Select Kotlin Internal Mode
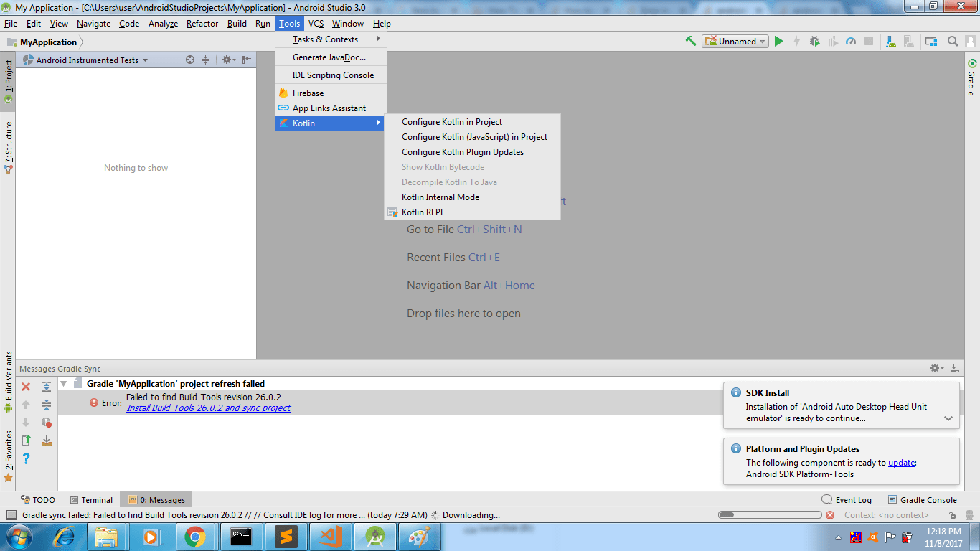Viewport: 980px width, 551px height. (472, 197)
